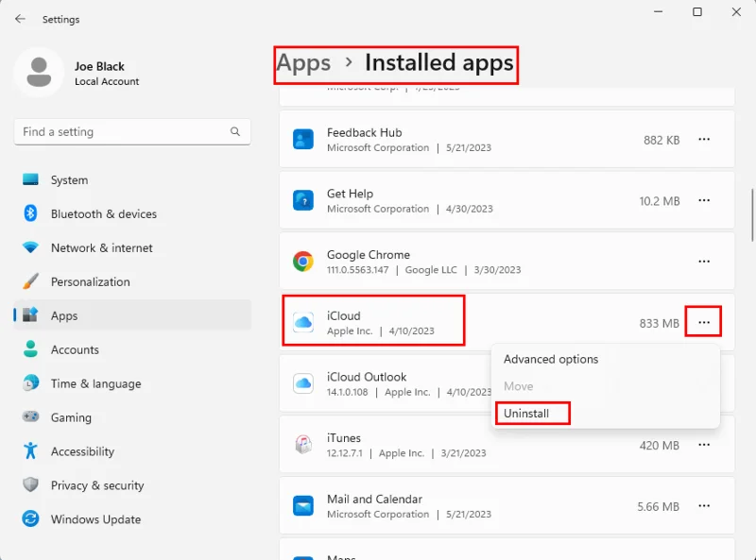Click the Find a setting search box
Viewport: 756px width, 560px height.
tap(132, 131)
